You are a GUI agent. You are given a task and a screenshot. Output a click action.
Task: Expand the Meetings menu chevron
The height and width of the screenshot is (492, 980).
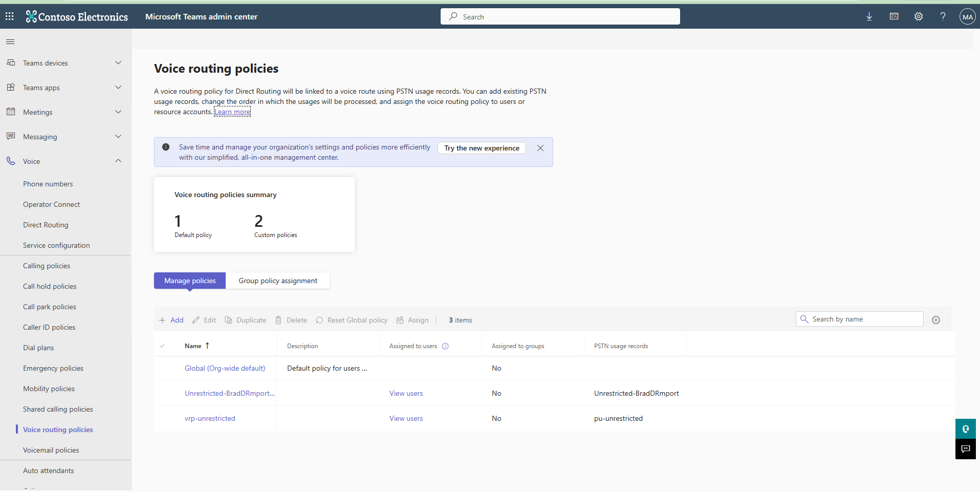pos(118,112)
